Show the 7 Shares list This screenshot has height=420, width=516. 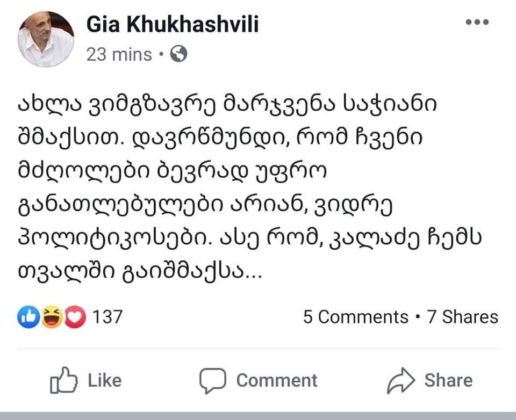(462, 317)
